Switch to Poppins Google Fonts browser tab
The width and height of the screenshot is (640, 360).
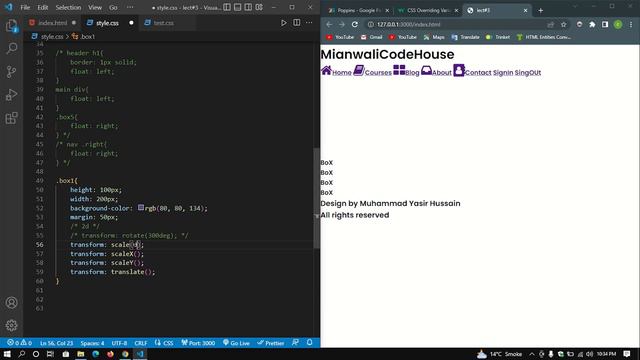coord(359,10)
